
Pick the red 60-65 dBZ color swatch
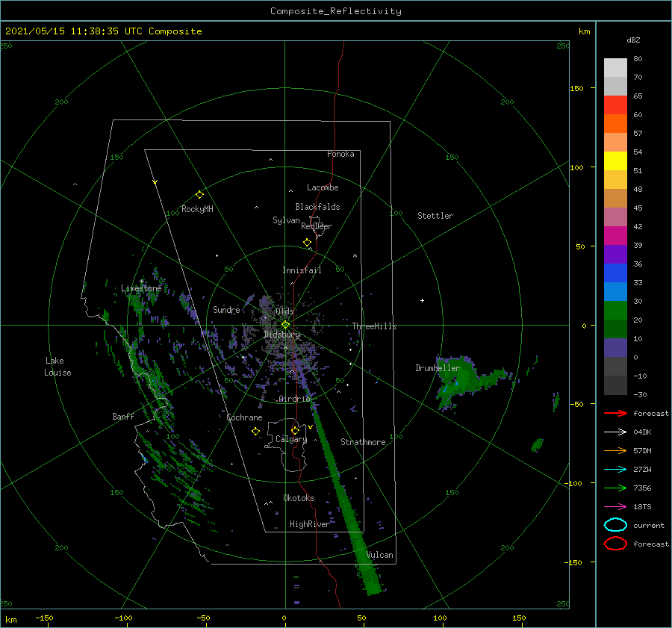(x=615, y=105)
